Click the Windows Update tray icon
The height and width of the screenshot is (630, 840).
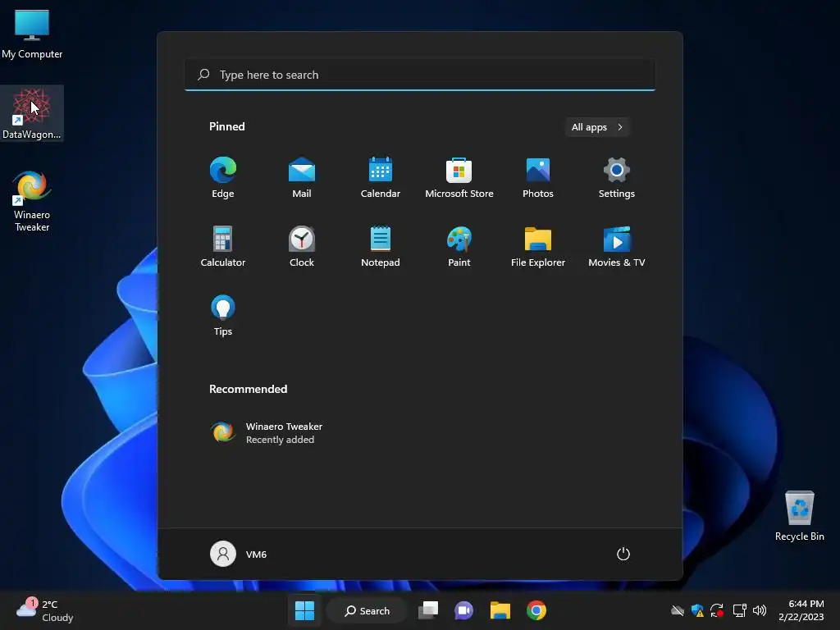click(717, 610)
